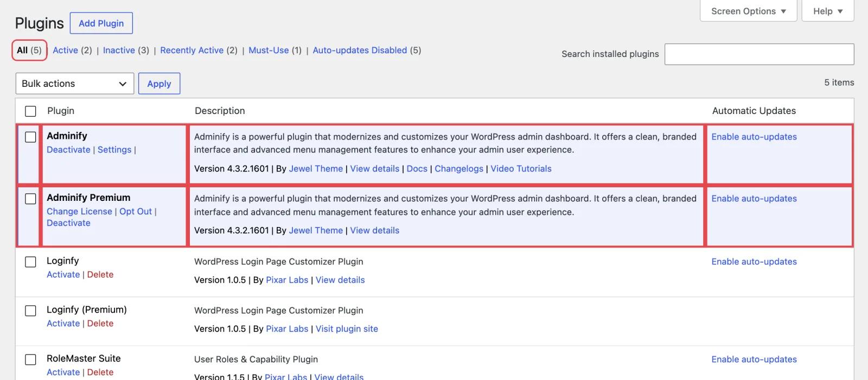Deactivate the Adminify Premium plugin
This screenshot has height=380, width=868.
click(x=68, y=223)
